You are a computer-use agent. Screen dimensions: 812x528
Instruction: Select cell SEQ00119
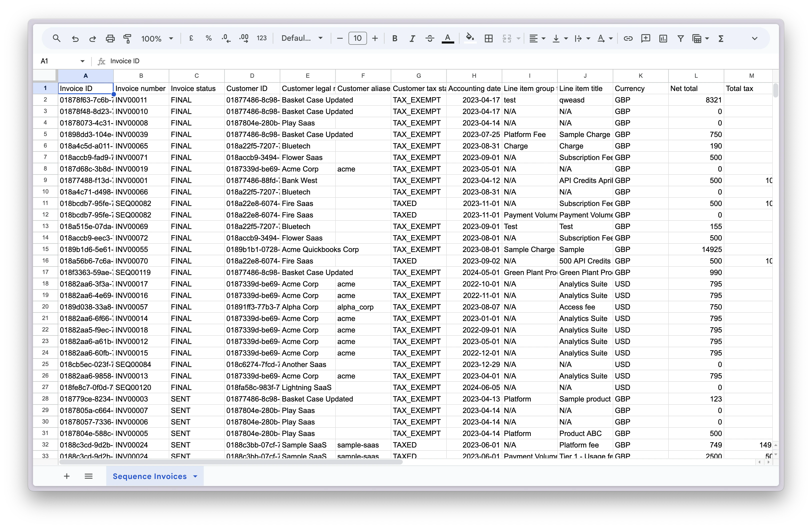point(141,272)
